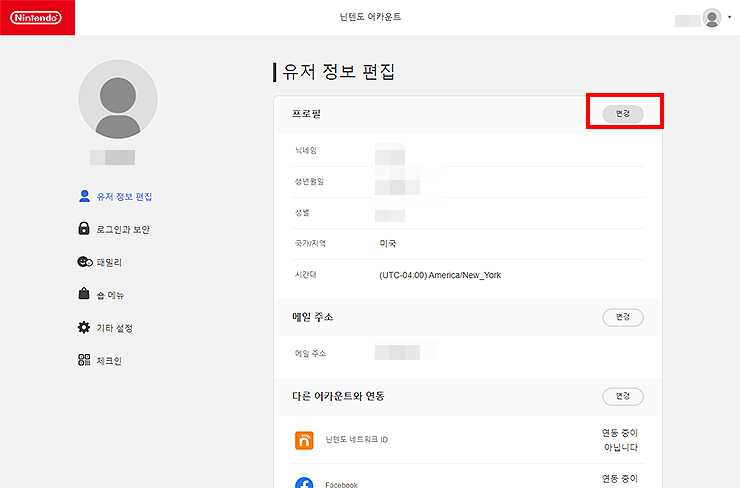Screen dimensions: 740x488
Task: Click the Facebook icon
Action: [x=304, y=482]
